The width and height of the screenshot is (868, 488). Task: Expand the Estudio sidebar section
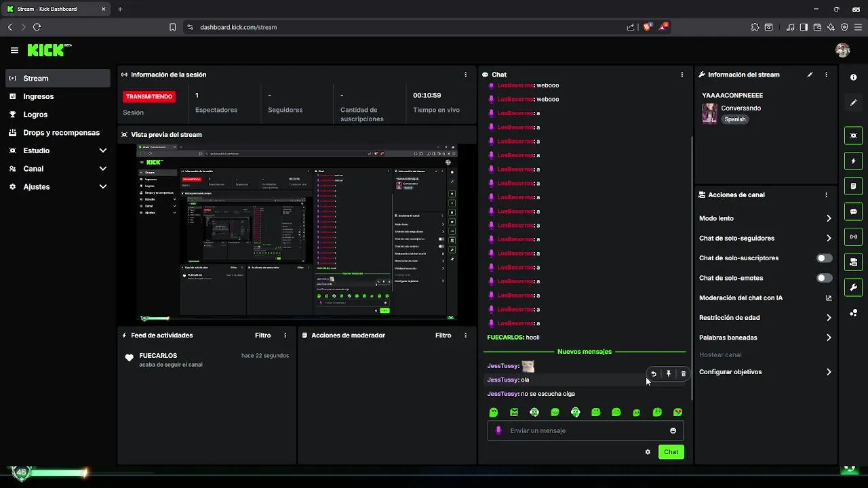tap(102, 150)
